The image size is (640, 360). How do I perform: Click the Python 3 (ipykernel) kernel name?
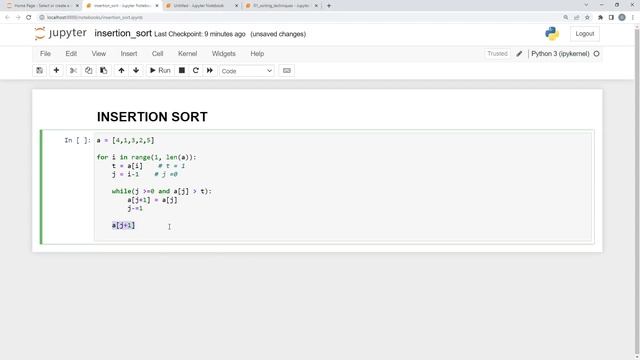coord(560,53)
